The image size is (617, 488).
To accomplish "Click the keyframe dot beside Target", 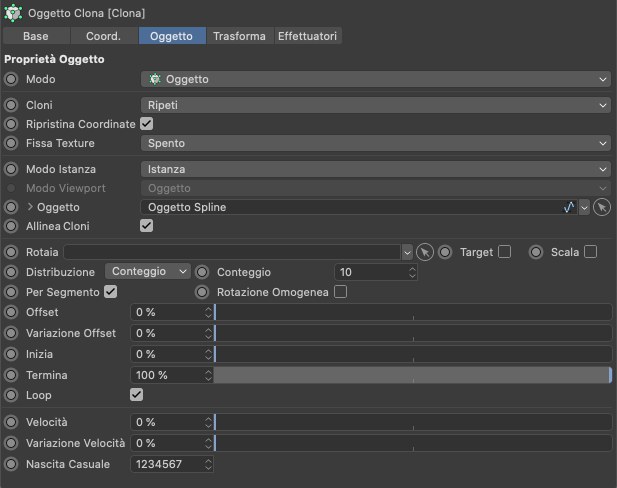I will [445, 252].
